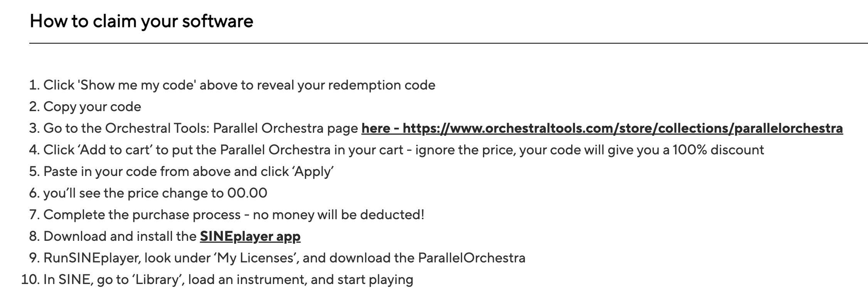The image size is (868, 301).
Task: Click the 'How to claim your software' heading
Action: point(141,21)
